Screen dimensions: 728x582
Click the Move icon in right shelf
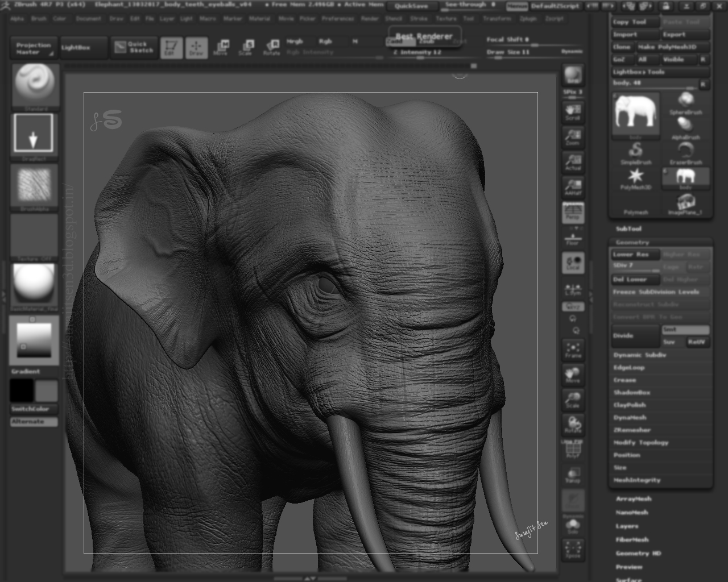(x=573, y=375)
